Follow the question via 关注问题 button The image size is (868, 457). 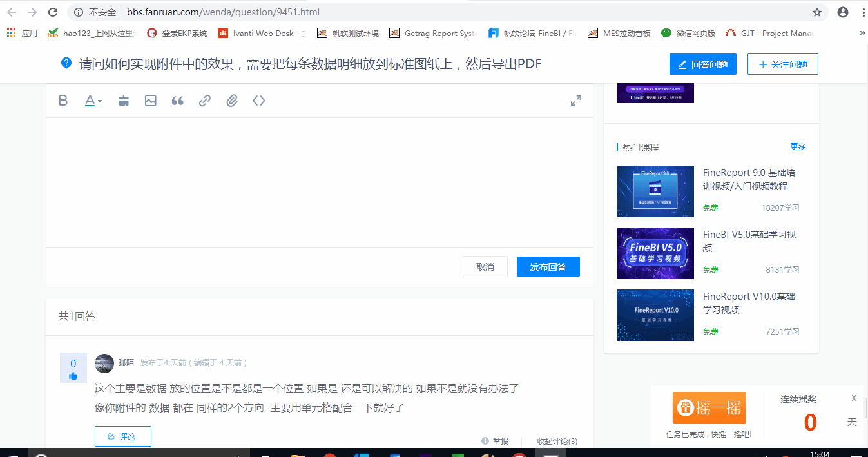tap(783, 64)
